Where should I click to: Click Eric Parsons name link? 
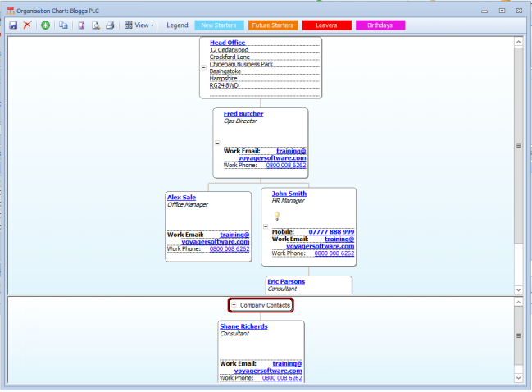click(286, 281)
